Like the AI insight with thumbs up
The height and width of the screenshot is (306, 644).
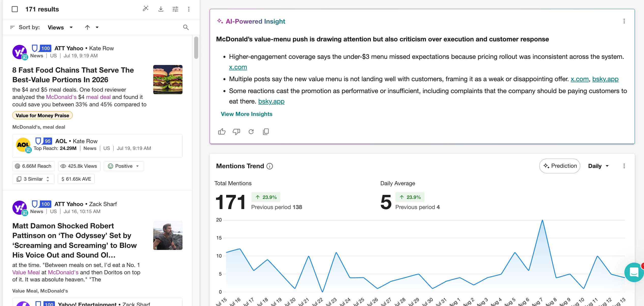[222, 132]
